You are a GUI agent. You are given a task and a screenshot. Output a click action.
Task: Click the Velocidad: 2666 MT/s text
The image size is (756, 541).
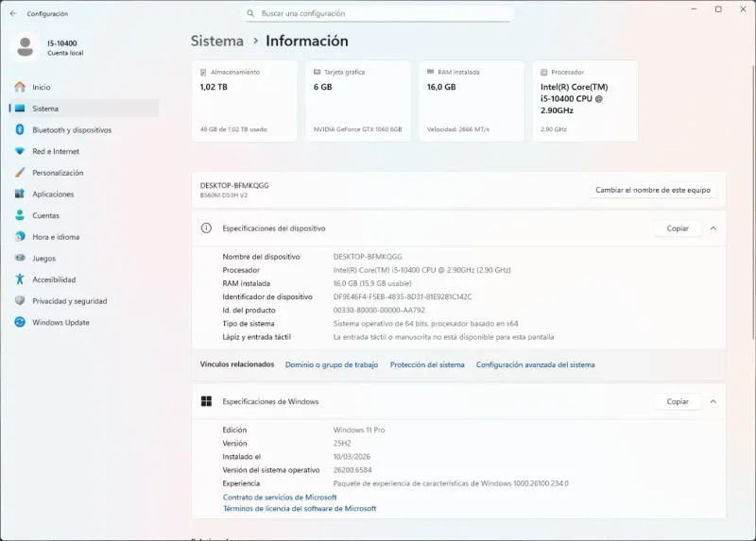(458, 129)
